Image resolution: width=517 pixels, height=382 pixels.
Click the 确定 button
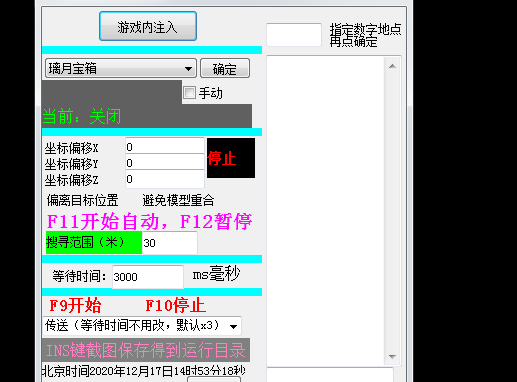[x=225, y=69]
